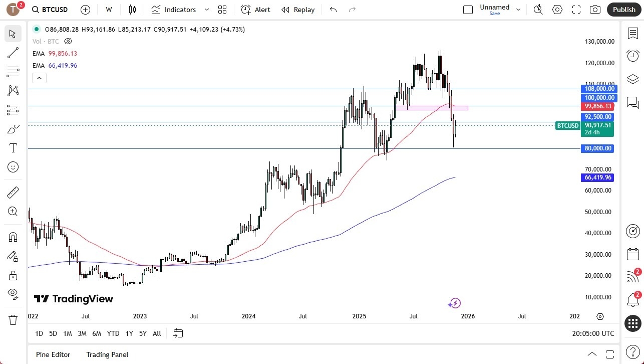
Task: Toggle magnet mode for drawings
Action: pyautogui.click(x=13, y=237)
